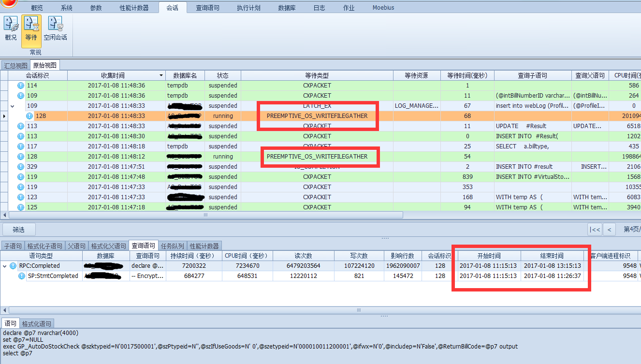
Task: Open the 执行计划 ribbon tab
Action: click(248, 7)
